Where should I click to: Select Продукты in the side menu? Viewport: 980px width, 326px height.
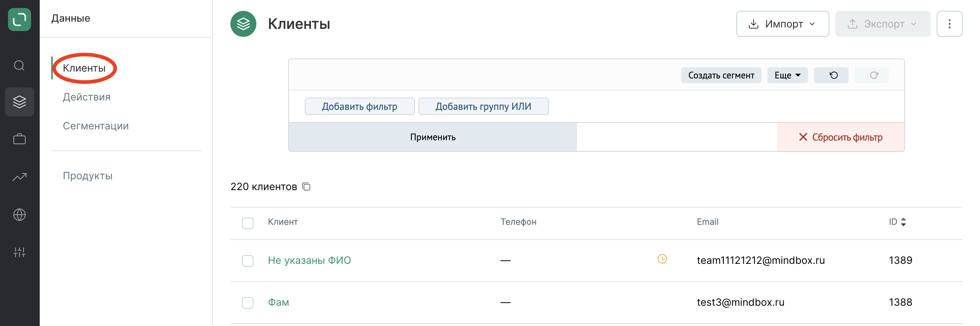click(x=88, y=176)
